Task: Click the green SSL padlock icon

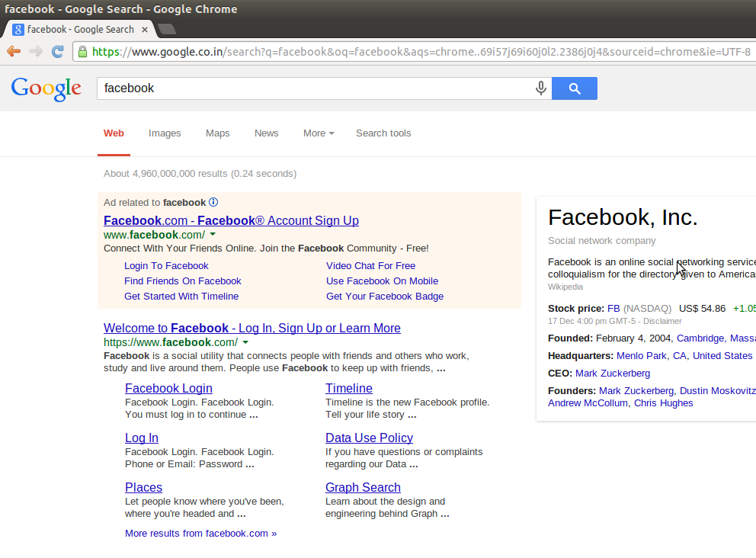Action: point(82,51)
